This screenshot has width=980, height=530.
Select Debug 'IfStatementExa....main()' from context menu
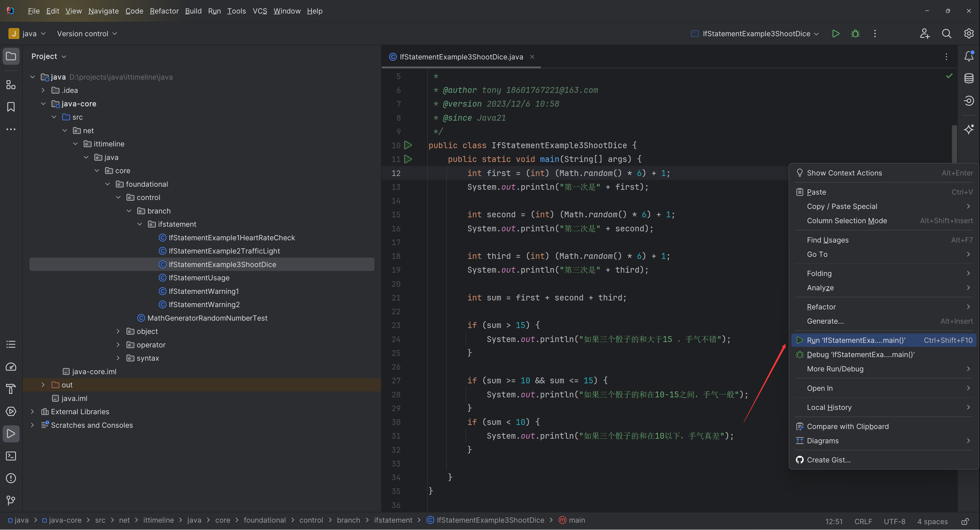[x=883, y=355]
